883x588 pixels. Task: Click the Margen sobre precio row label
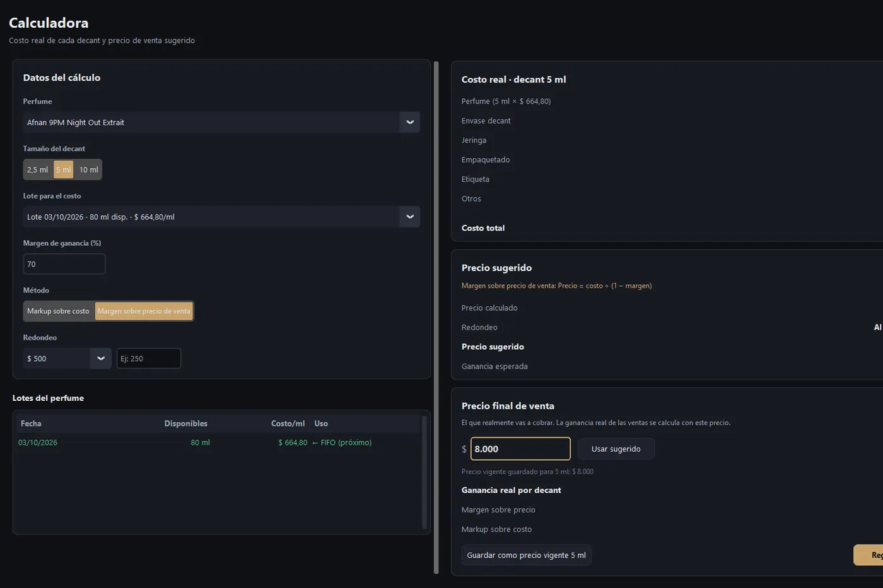[498, 510]
